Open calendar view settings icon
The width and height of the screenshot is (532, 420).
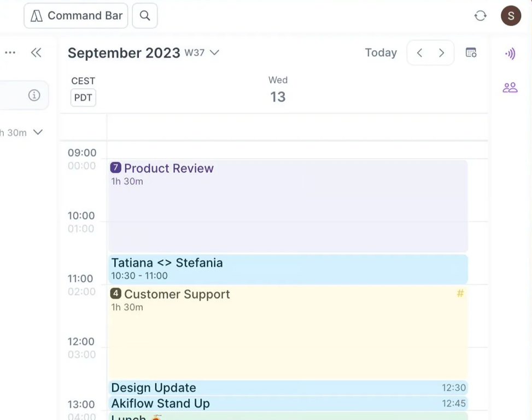tap(471, 52)
